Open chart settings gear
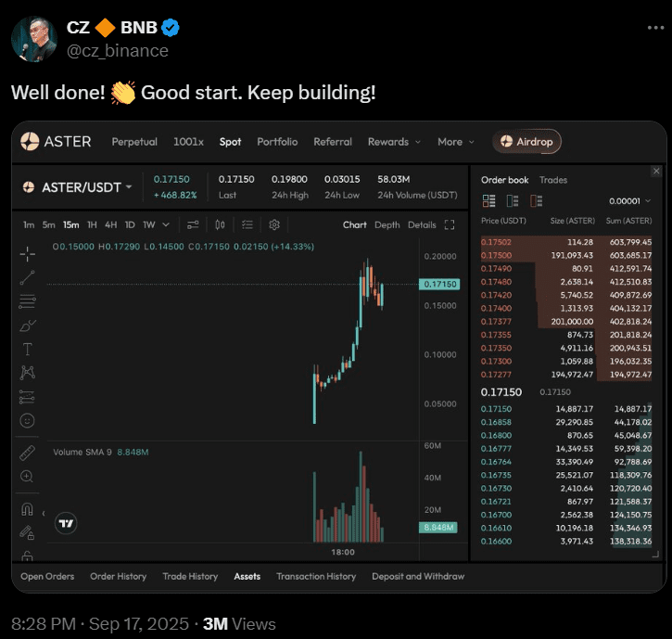The image size is (672, 639). [x=274, y=224]
